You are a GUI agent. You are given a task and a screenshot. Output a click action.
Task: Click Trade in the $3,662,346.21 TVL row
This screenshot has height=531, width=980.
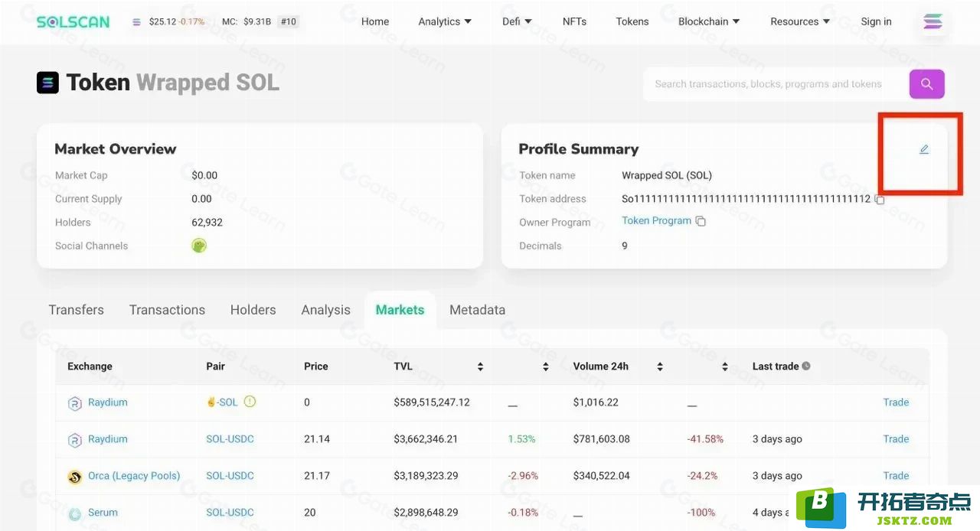pyautogui.click(x=896, y=439)
